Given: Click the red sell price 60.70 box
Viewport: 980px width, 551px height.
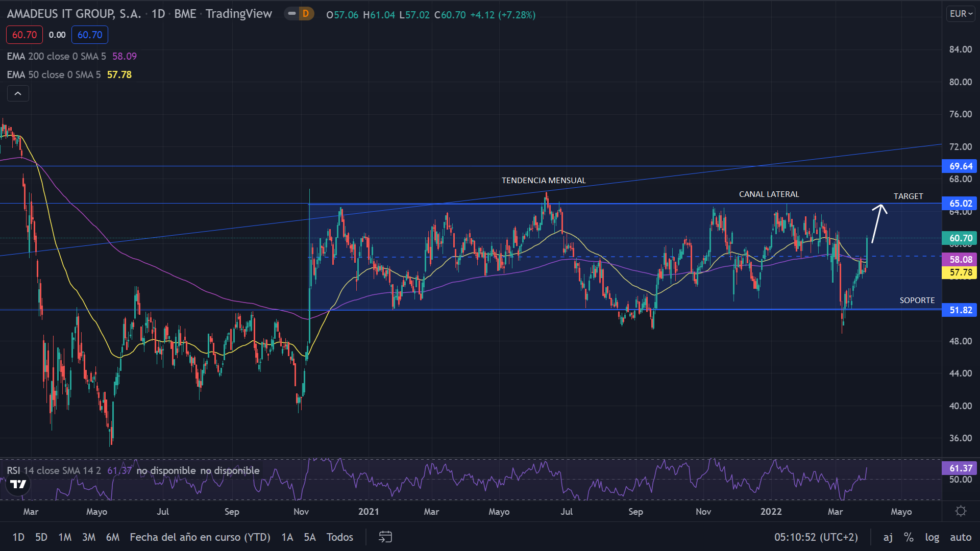Looking at the screenshot, I should click(x=24, y=35).
